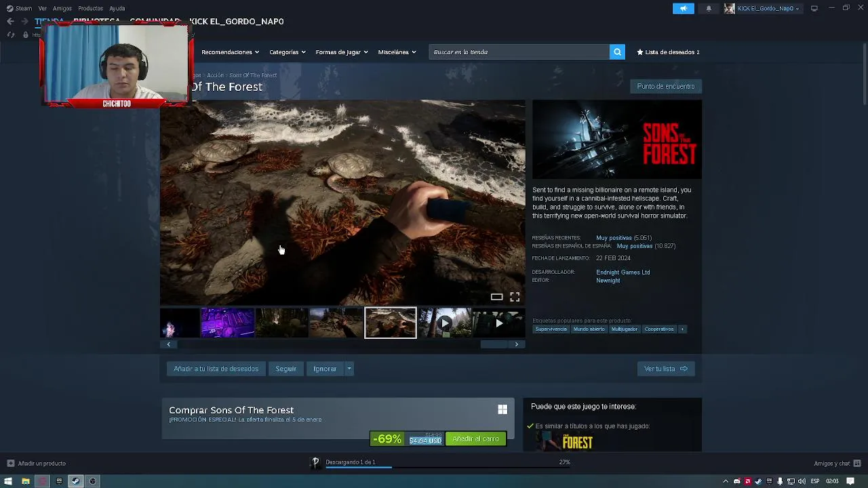The width and height of the screenshot is (868, 488).
Task: Open the Steam announcements megaphone button
Action: (x=684, y=8)
